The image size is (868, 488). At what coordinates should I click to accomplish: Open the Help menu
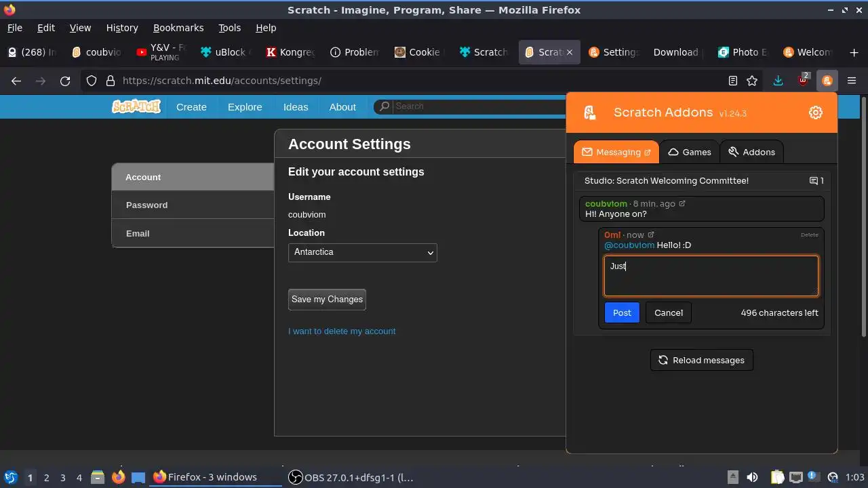pos(266,28)
